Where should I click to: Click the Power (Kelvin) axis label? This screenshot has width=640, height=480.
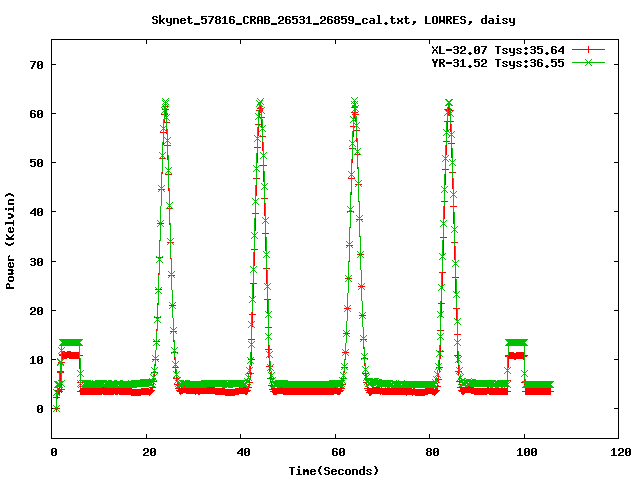(x=10, y=241)
